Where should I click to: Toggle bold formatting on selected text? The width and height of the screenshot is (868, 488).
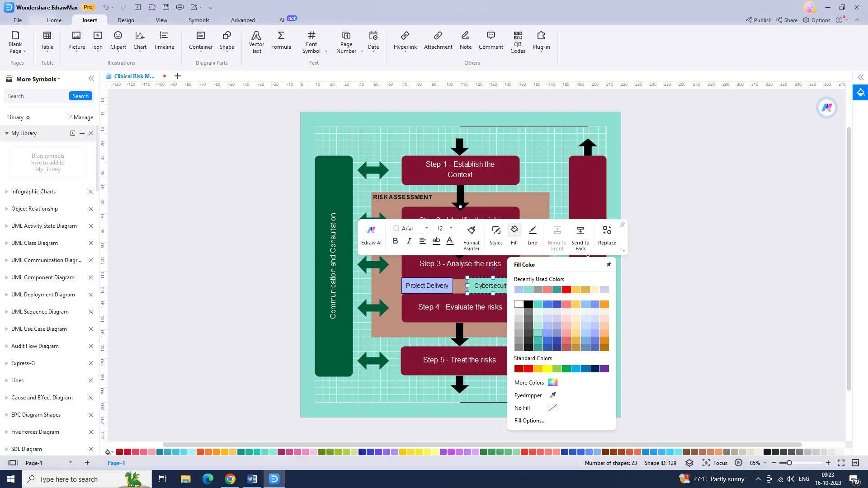pos(395,241)
